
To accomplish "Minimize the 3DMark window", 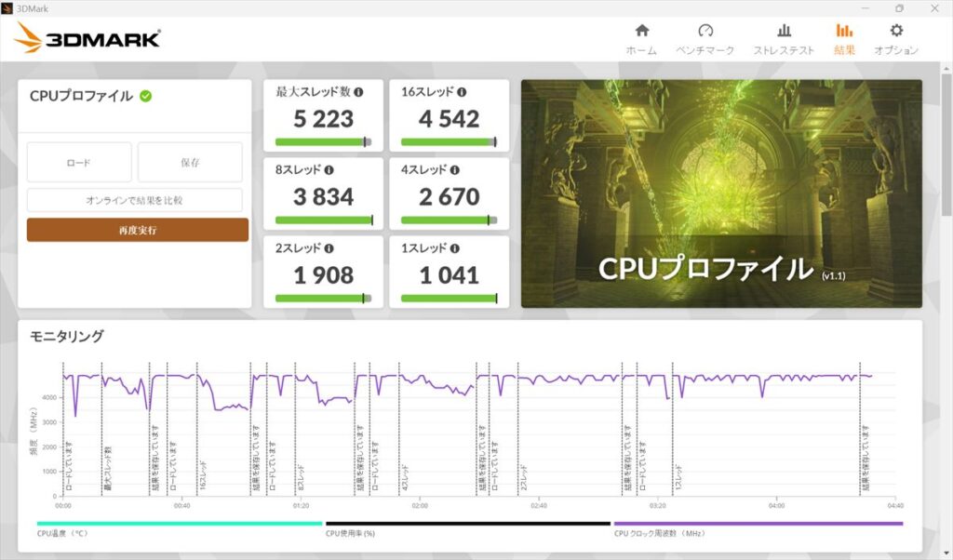I will (x=865, y=7).
